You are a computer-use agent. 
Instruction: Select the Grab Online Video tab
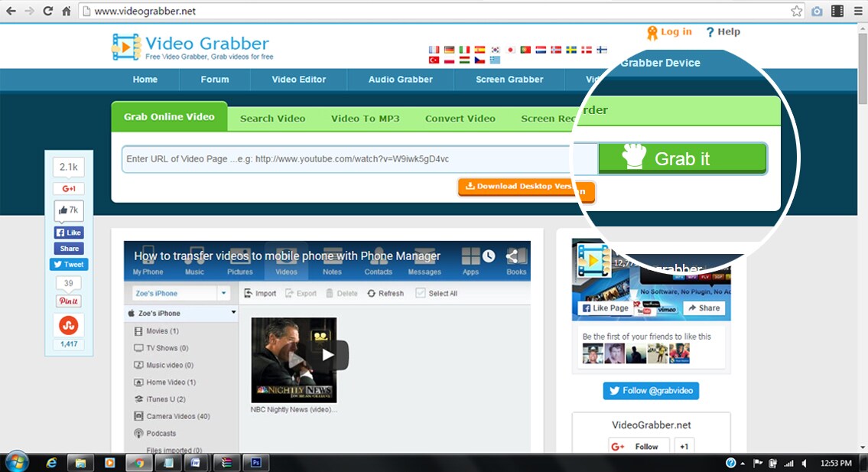169,116
